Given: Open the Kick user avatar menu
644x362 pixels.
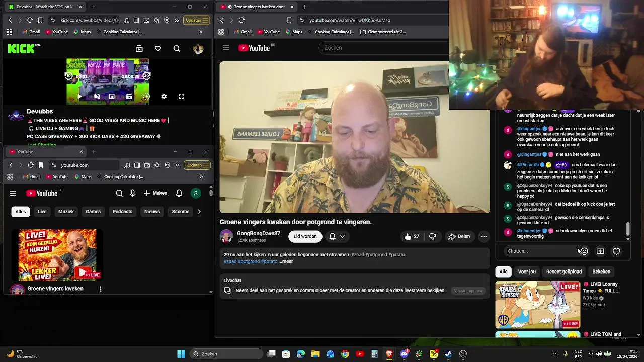Looking at the screenshot, I should [198, 49].
